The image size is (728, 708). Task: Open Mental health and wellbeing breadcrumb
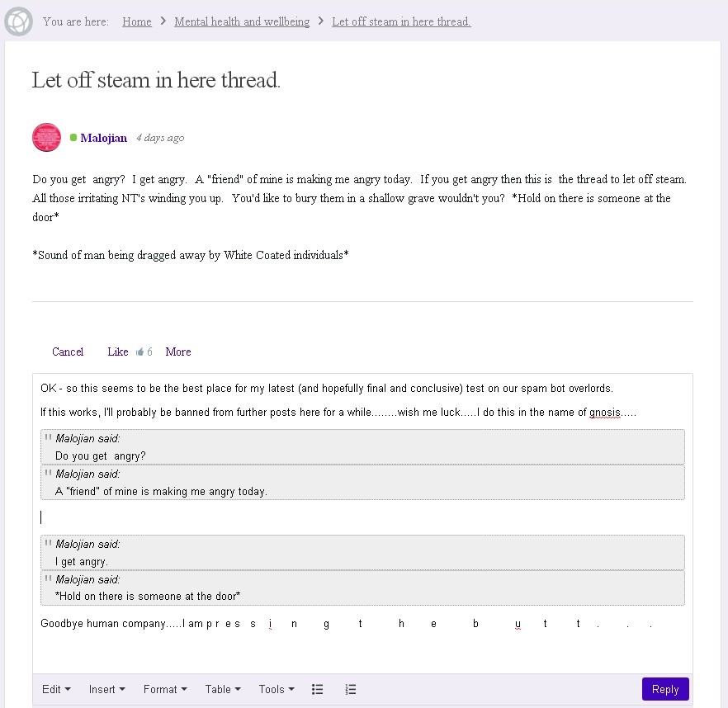coord(242,21)
